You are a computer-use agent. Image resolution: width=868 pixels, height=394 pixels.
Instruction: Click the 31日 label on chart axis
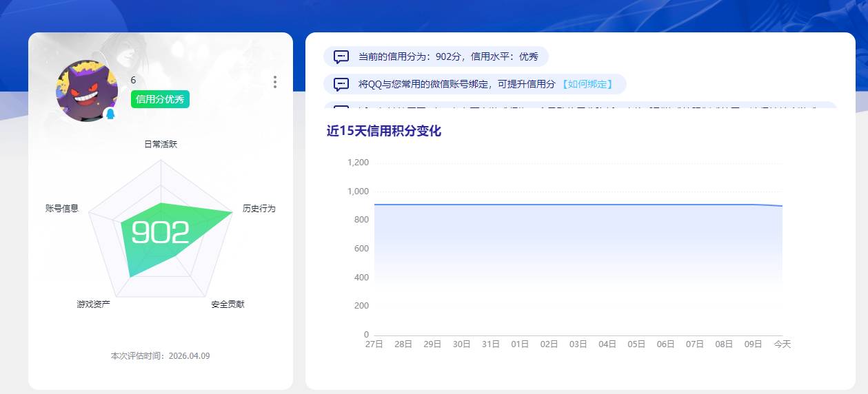(x=491, y=344)
